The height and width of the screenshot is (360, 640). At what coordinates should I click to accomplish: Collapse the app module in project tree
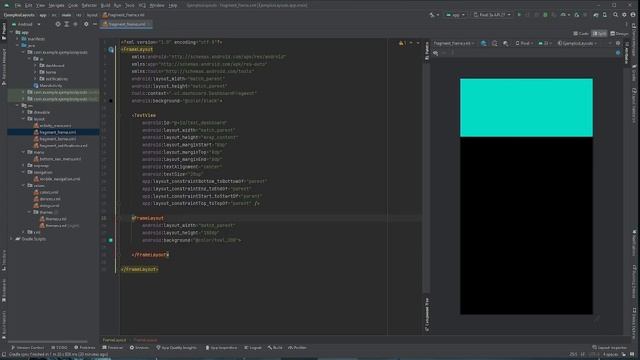11,32
